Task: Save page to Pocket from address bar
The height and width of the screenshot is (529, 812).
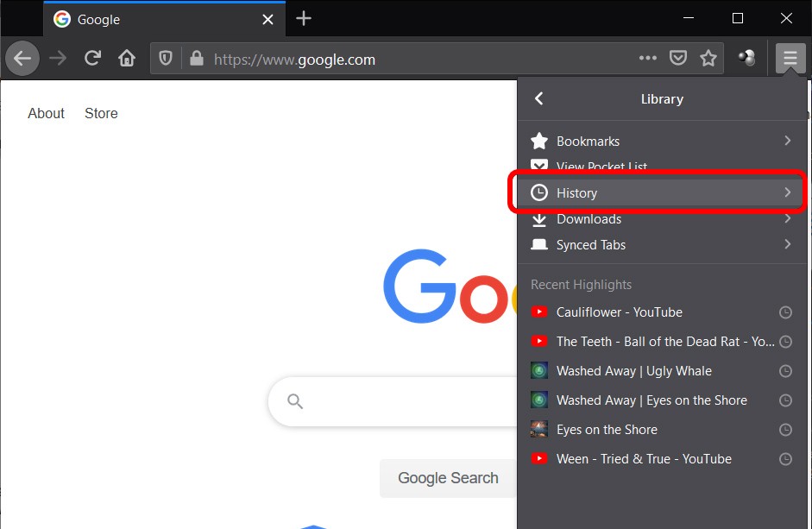Action: pos(678,58)
